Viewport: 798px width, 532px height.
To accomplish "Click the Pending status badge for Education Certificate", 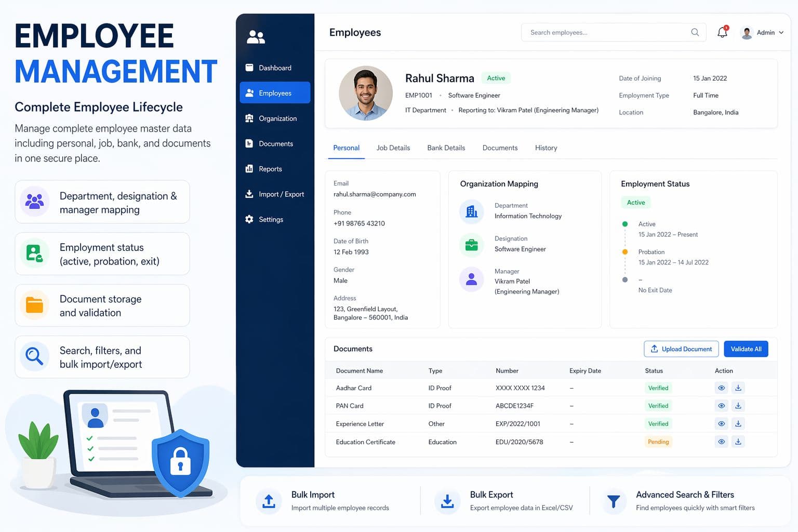I will (658, 442).
